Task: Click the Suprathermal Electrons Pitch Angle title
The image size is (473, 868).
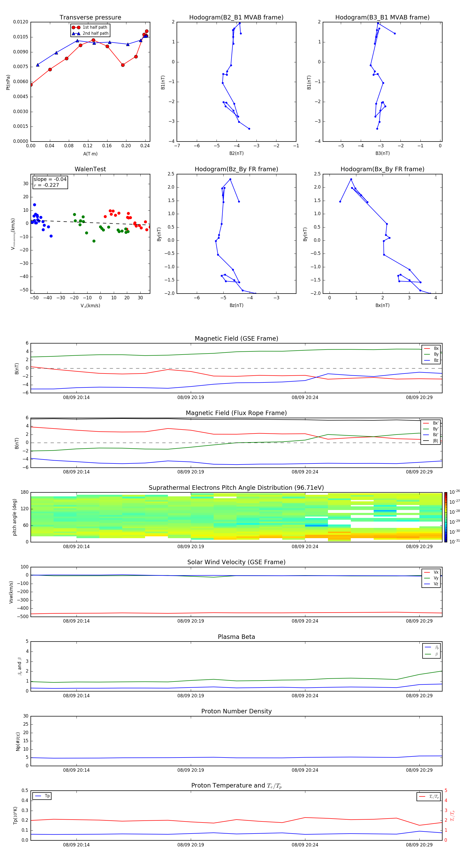Action: [236, 488]
